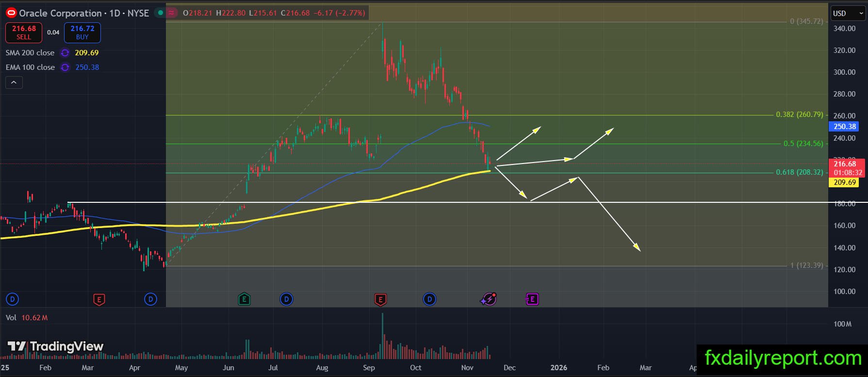Click the May label on the time axis
868x377 pixels.
click(181, 368)
